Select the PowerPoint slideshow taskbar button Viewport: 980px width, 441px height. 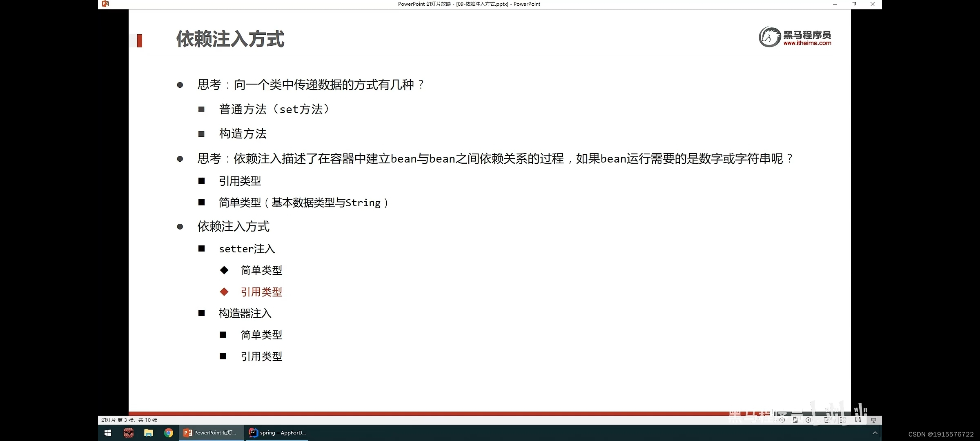[211, 433]
